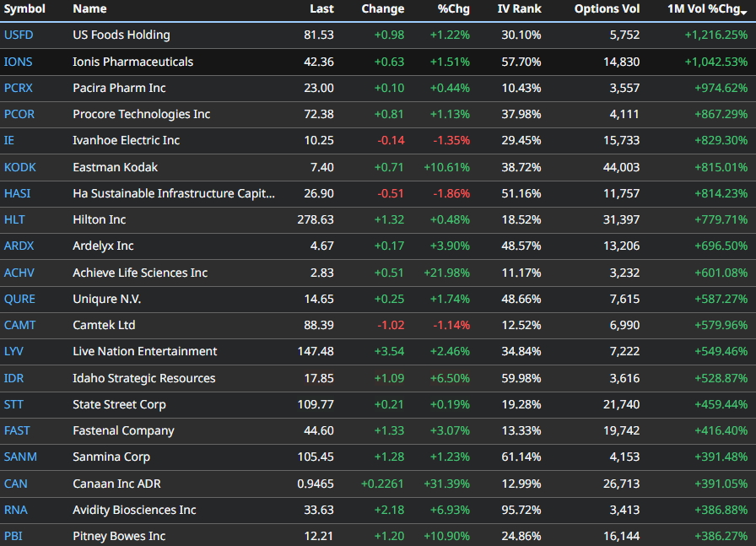Click Sanmina's IV Rank 61.14%

click(521, 457)
